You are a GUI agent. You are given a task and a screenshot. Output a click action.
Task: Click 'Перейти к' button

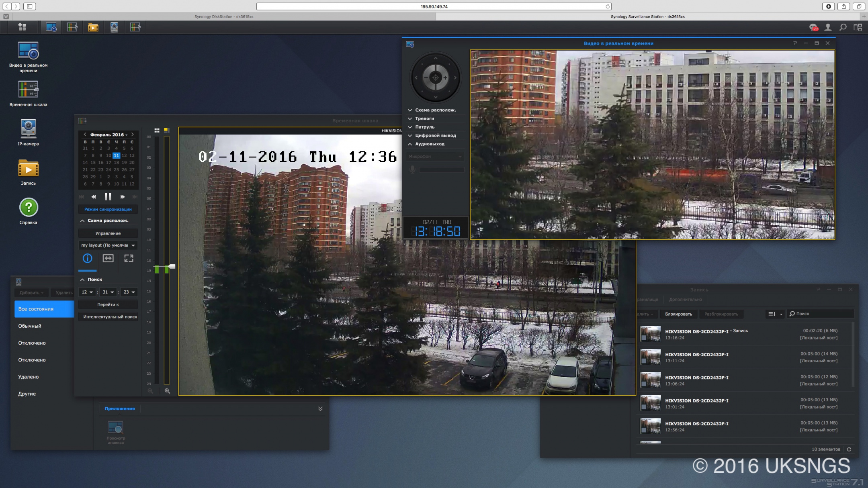coord(108,304)
